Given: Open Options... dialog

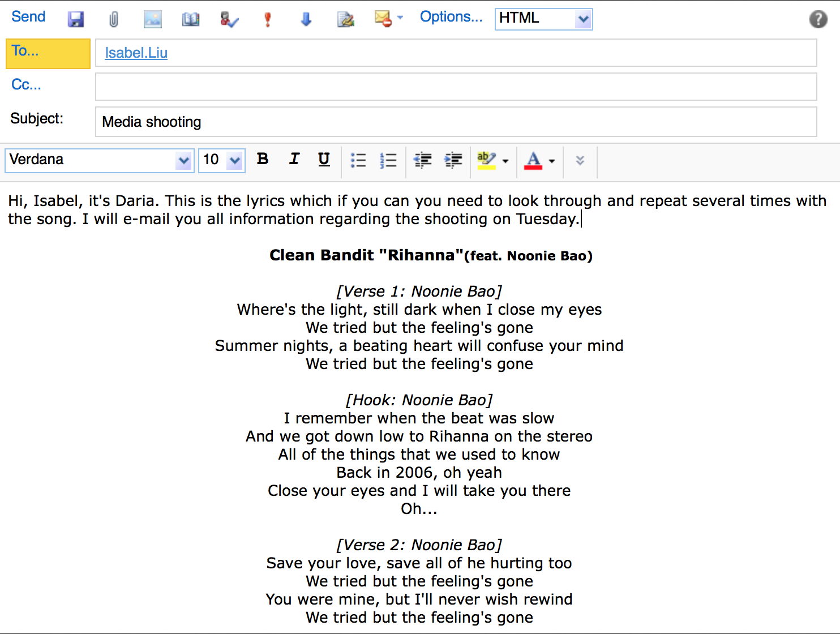Looking at the screenshot, I should (x=451, y=17).
